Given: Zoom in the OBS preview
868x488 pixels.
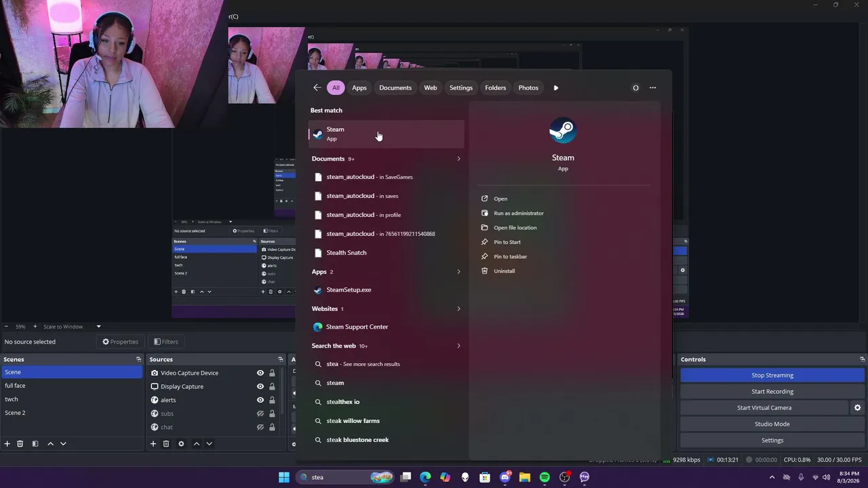Looking at the screenshot, I should tap(35, 327).
